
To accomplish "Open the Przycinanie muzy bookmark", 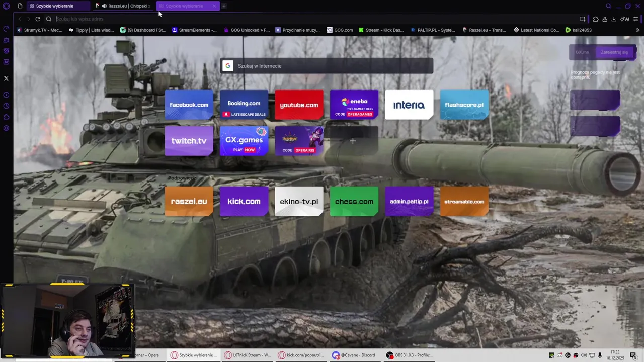I will [297, 30].
